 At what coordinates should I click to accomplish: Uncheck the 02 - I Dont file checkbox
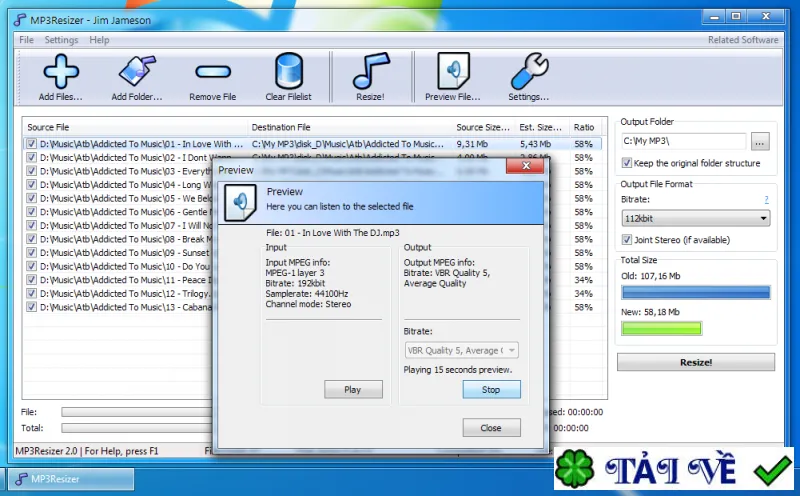coord(32,157)
